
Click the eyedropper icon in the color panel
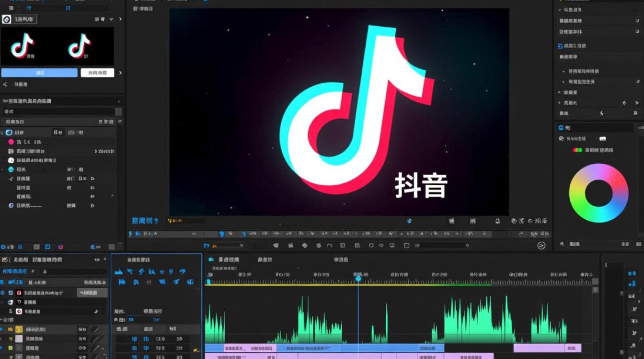561,138
